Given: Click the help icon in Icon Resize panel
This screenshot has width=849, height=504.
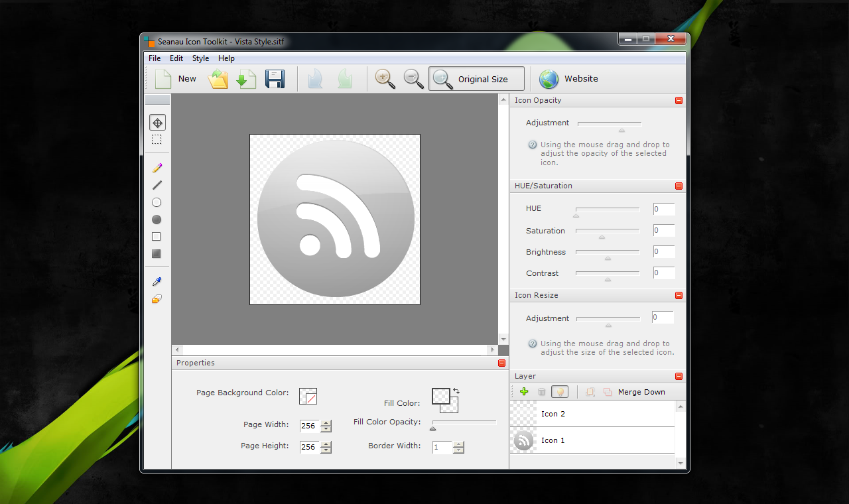Looking at the screenshot, I should tap(532, 344).
